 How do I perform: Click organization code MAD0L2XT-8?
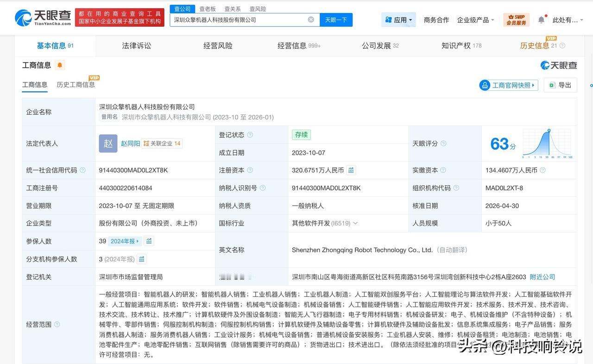click(504, 188)
